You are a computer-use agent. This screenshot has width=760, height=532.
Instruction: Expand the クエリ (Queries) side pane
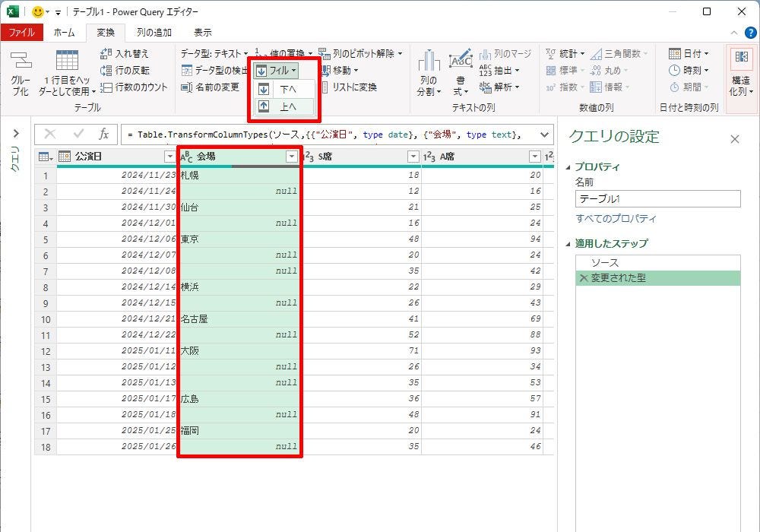click(15, 135)
